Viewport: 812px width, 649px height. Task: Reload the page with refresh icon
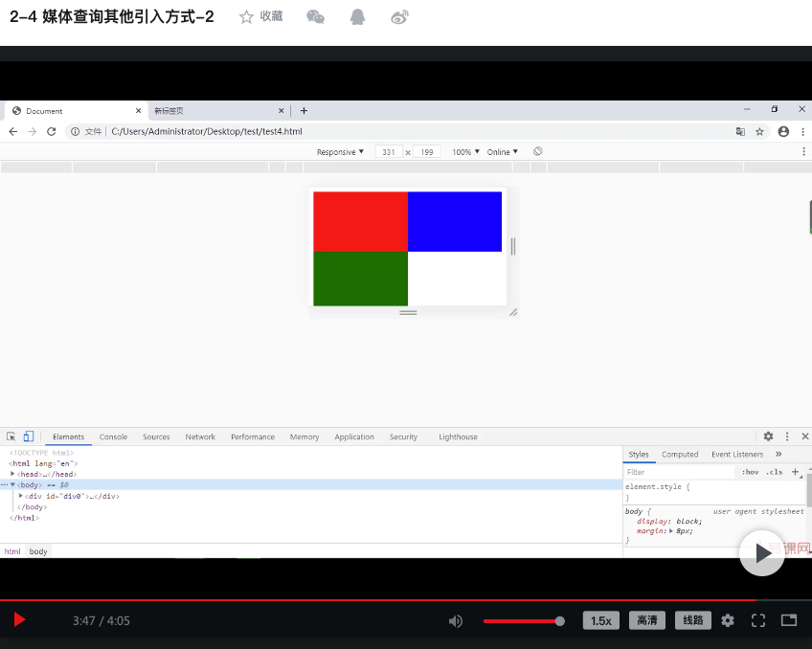52,131
